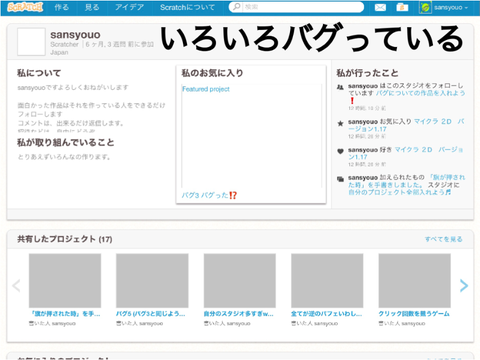Open the 「旗が押された時」を手... title link
480x360 pixels.
point(65,314)
